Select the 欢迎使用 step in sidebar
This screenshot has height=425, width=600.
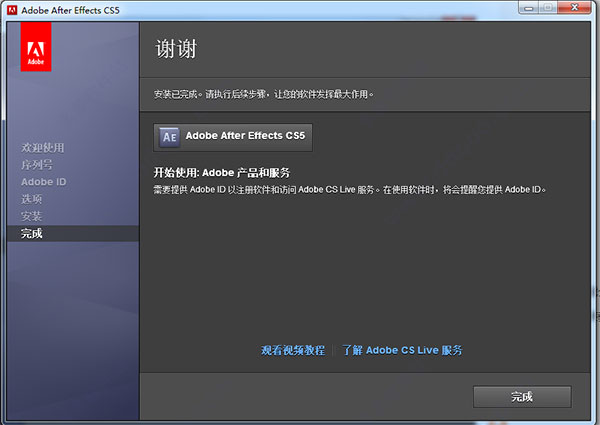point(42,148)
